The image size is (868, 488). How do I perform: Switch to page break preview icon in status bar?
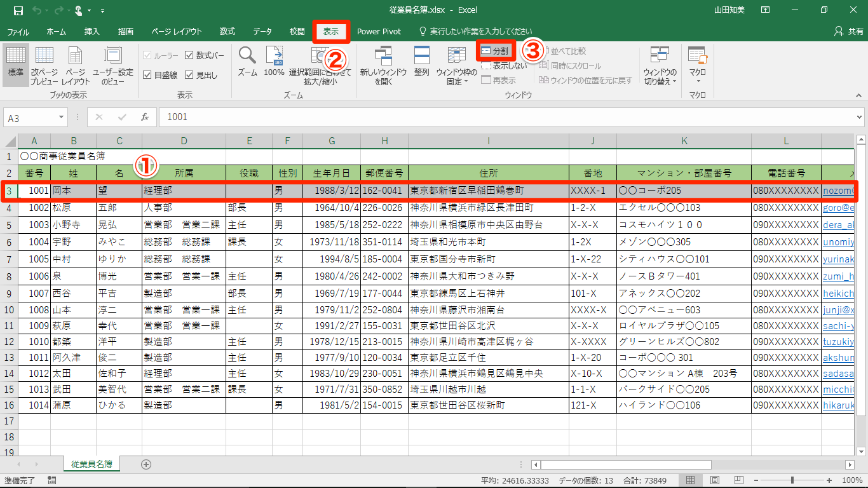tap(738, 480)
